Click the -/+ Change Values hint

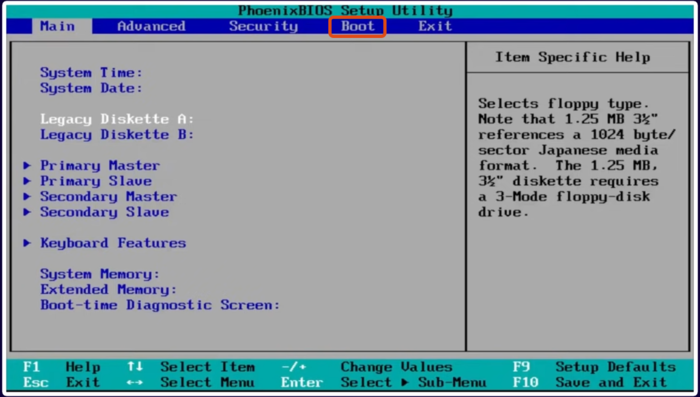tap(367, 367)
